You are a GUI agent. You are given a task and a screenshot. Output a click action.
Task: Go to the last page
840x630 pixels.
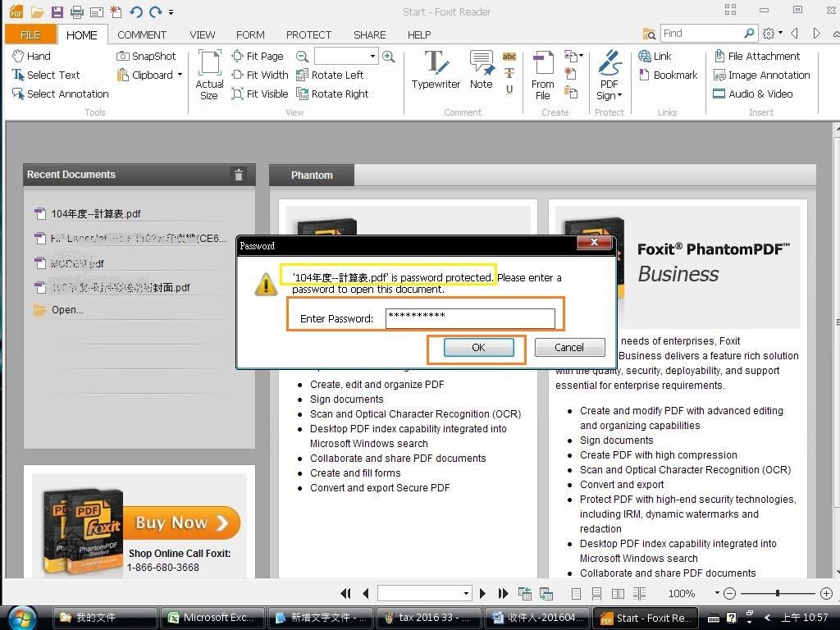[x=503, y=593]
